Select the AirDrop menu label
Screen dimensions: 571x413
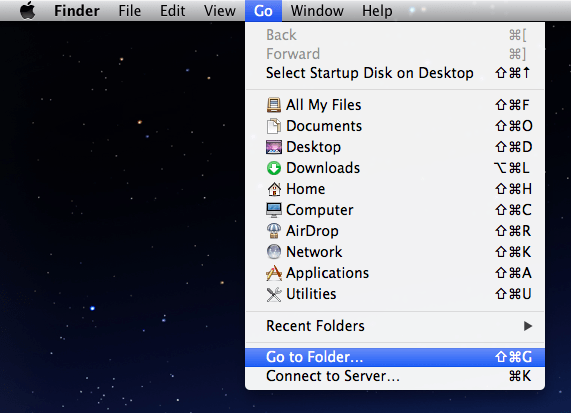(312, 231)
